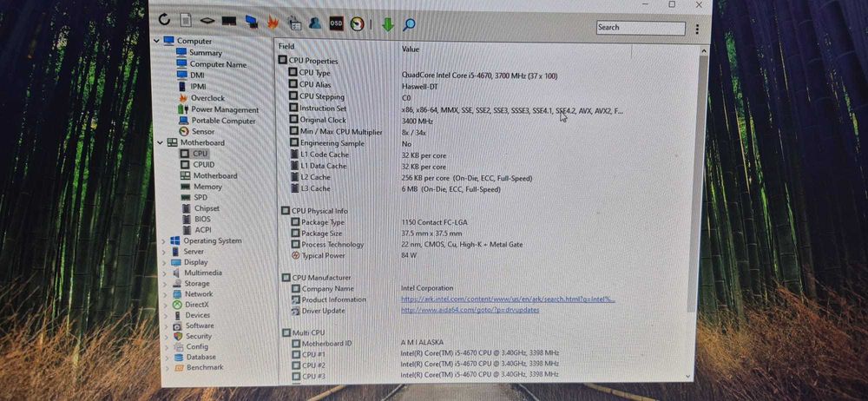The height and width of the screenshot is (401, 868).
Task: Click the black memory module toolbar icon
Action: (228, 21)
